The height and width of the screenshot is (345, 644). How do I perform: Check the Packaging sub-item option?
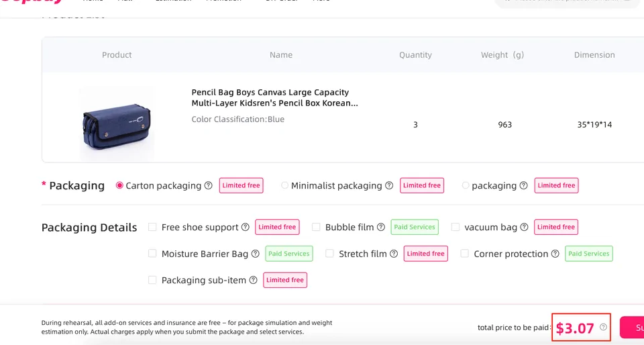tap(152, 280)
